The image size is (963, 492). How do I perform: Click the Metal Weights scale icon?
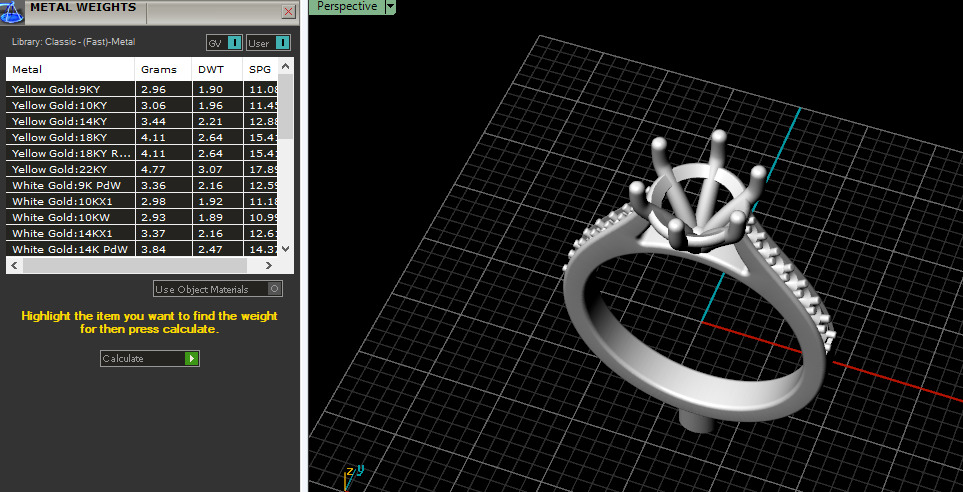(12, 12)
